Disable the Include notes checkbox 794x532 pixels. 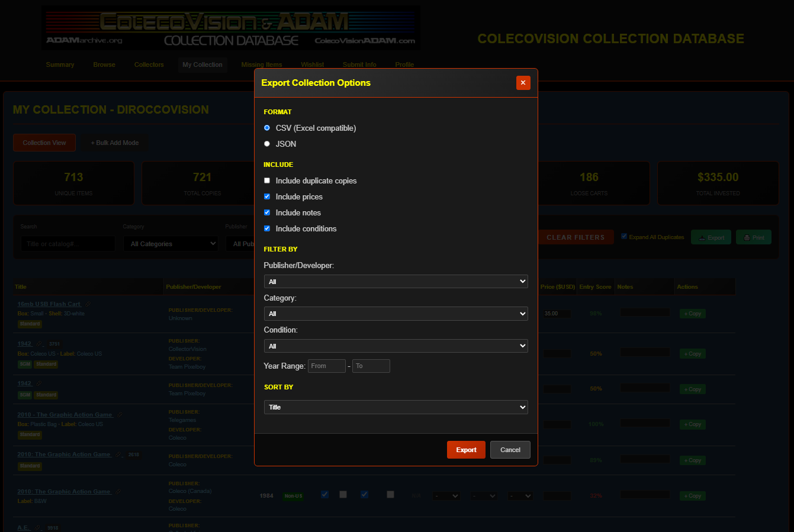coord(267,212)
